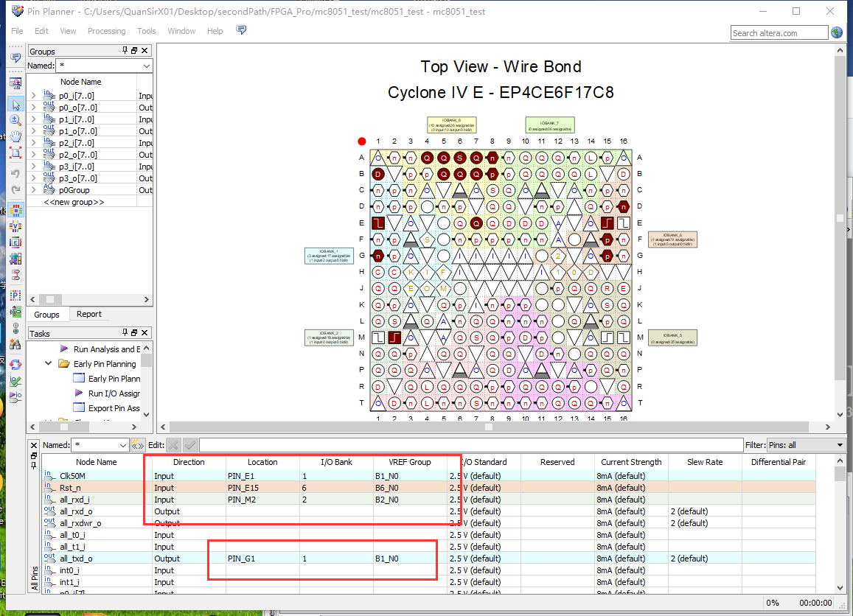Image resolution: width=853 pixels, height=616 pixels.
Task: Pin the Groups panel
Action: (125, 51)
